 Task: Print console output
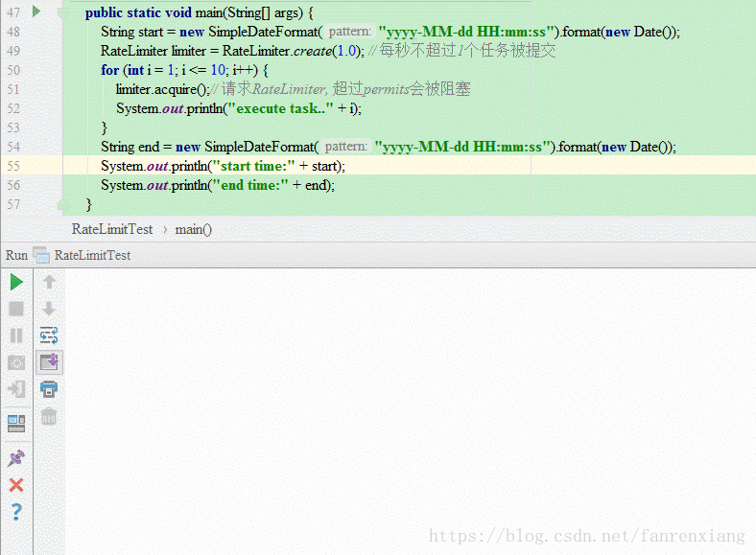click(x=49, y=389)
